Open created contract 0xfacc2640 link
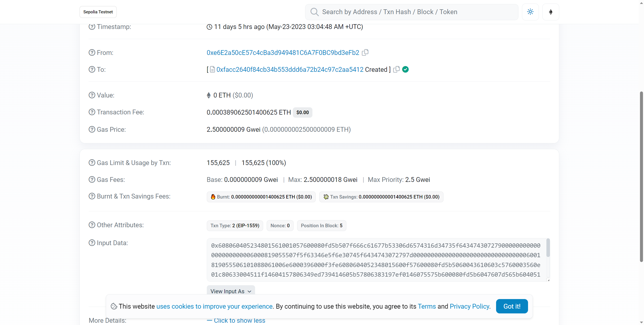This screenshot has width=644, height=325. pos(290,70)
